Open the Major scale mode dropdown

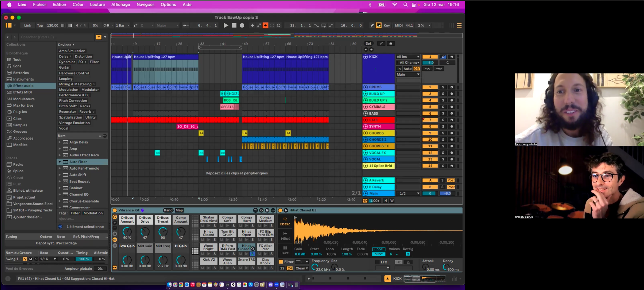pyautogui.click(x=167, y=25)
